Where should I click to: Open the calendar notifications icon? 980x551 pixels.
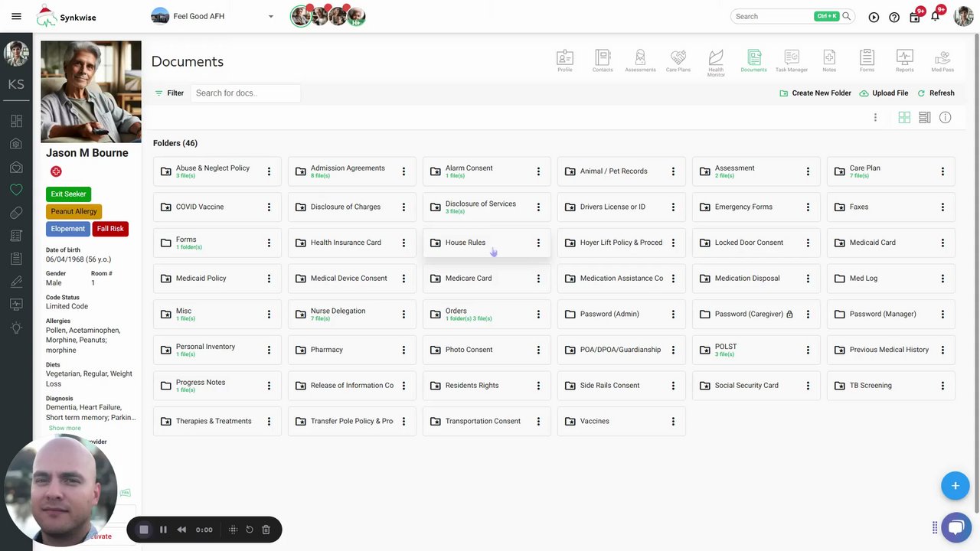[915, 17]
